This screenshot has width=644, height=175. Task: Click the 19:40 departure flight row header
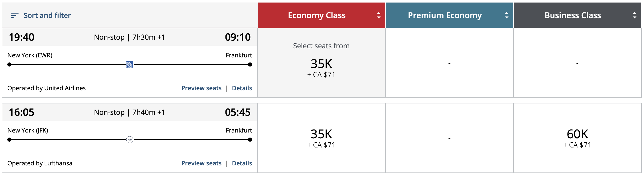click(130, 37)
